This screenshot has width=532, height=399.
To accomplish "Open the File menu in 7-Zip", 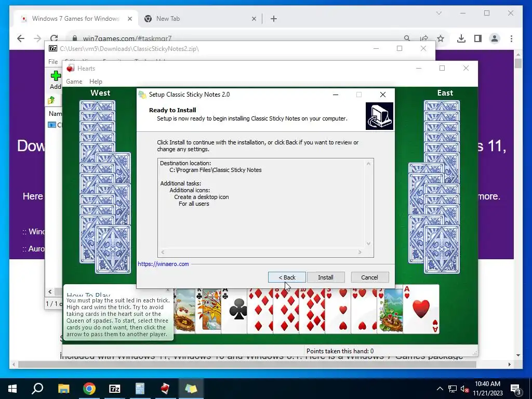I will click(x=53, y=62).
